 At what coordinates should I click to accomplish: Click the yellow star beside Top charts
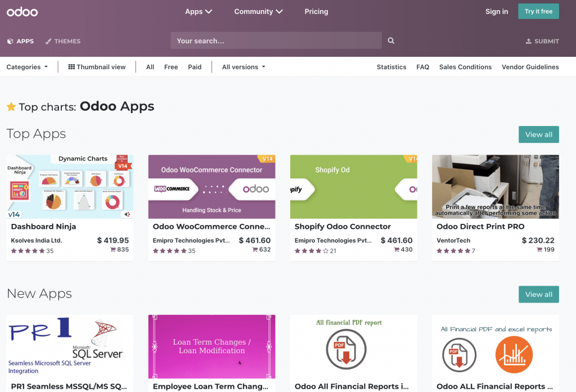[11, 106]
